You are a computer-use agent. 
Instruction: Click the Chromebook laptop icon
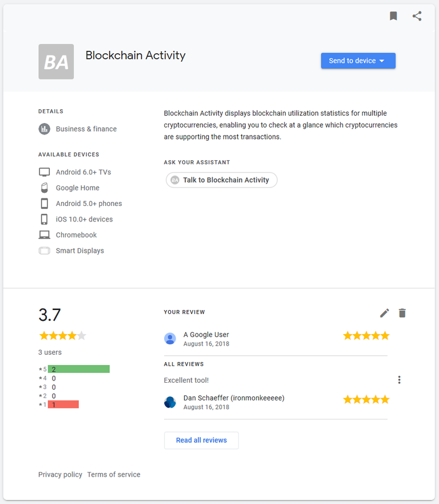click(x=44, y=235)
